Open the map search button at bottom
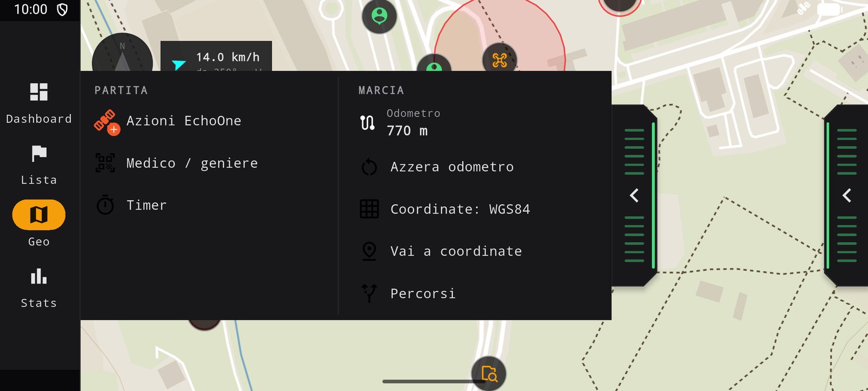Screen dimensions: 868x391 click(489, 374)
